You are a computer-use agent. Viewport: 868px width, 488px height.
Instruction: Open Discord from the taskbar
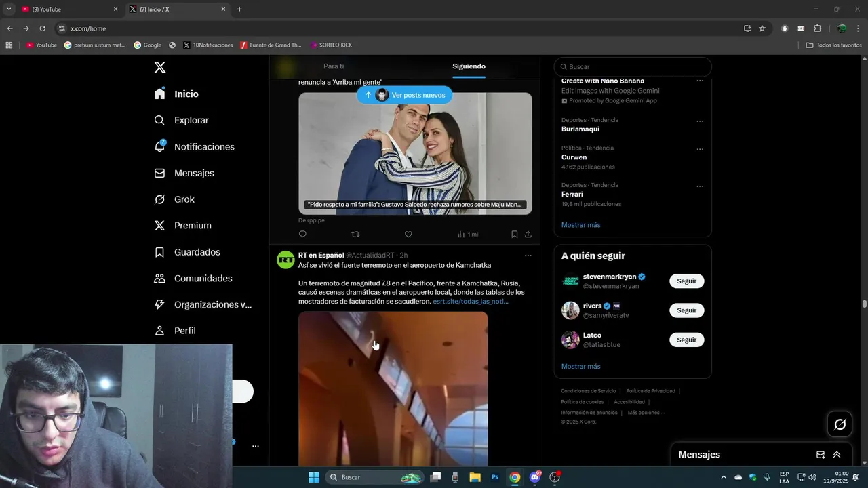click(535, 477)
